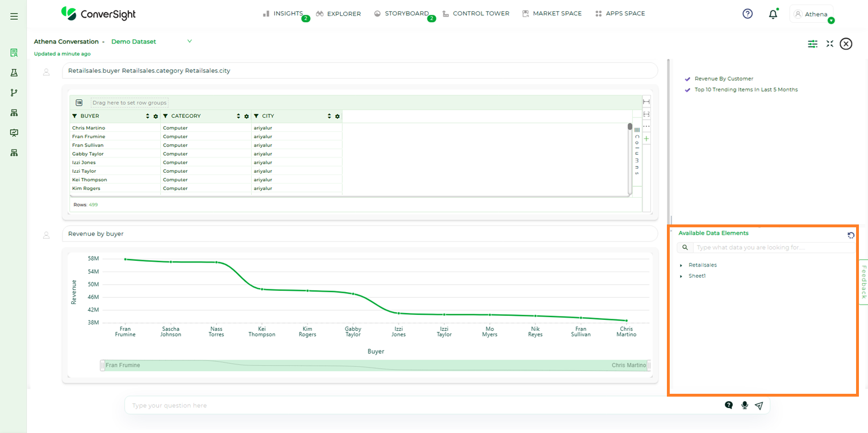Activate the microphone voice input
868x433 pixels.
745,405
